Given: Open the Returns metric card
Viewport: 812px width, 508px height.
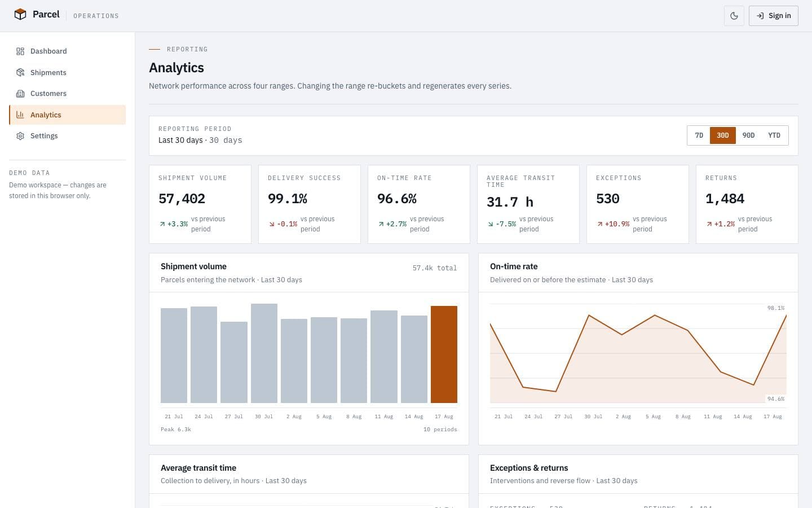Looking at the screenshot, I should (x=747, y=204).
